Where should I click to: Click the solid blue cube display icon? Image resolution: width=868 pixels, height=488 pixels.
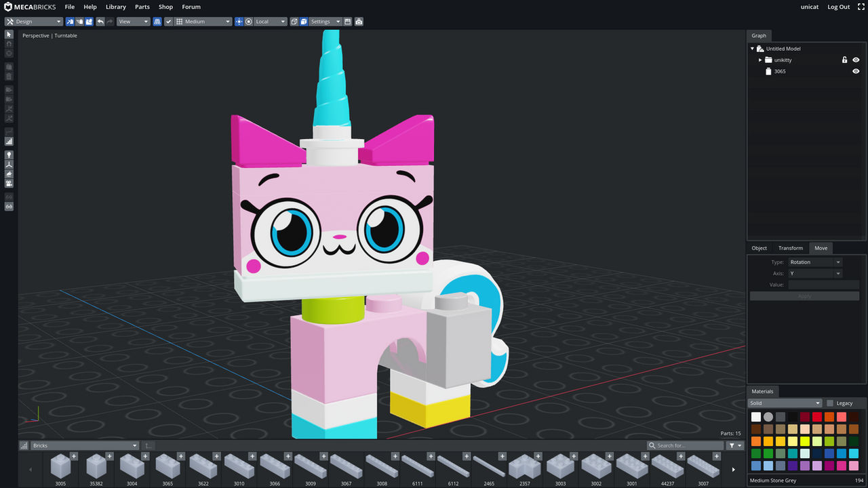[x=304, y=22]
